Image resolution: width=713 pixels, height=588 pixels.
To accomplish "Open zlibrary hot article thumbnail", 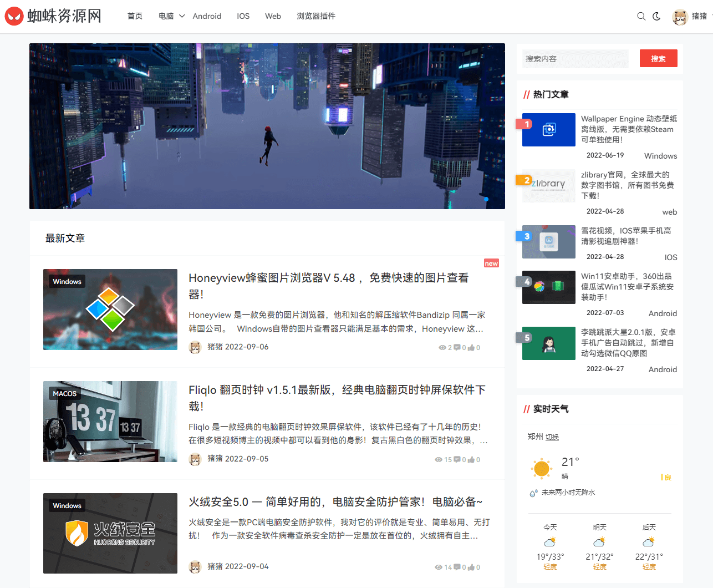I will coord(549,186).
